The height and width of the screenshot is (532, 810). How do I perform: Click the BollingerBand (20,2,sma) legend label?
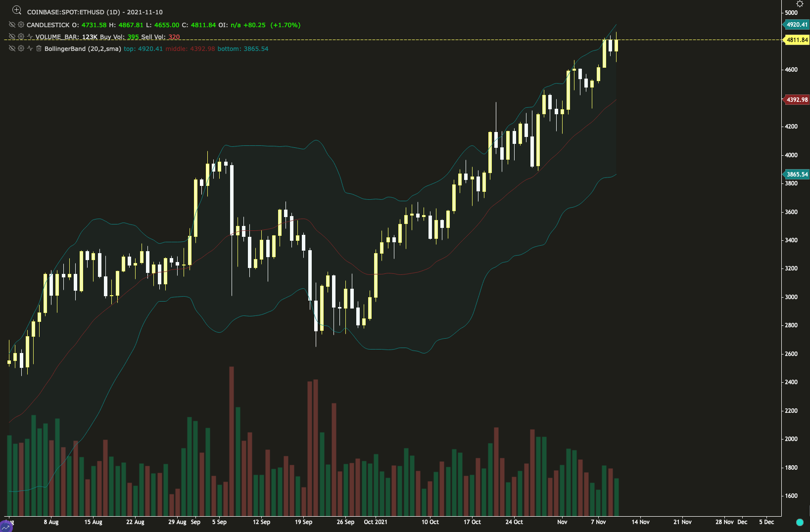[x=83, y=48]
